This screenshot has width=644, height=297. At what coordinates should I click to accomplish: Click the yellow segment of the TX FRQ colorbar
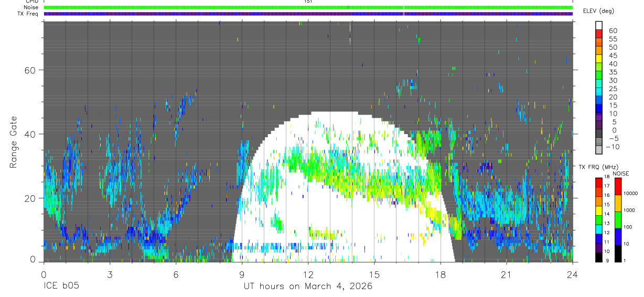(x=599, y=211)
